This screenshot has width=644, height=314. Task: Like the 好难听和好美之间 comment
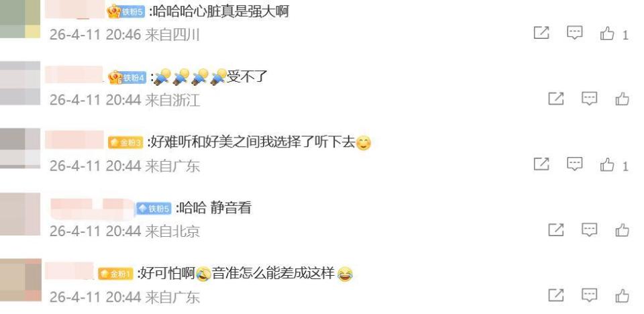tap(607, 165)
